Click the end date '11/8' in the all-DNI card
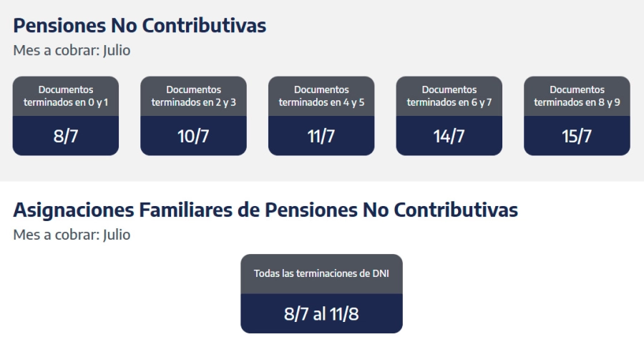Viewport: 644px width, 352px height. (x=343, y=314)
